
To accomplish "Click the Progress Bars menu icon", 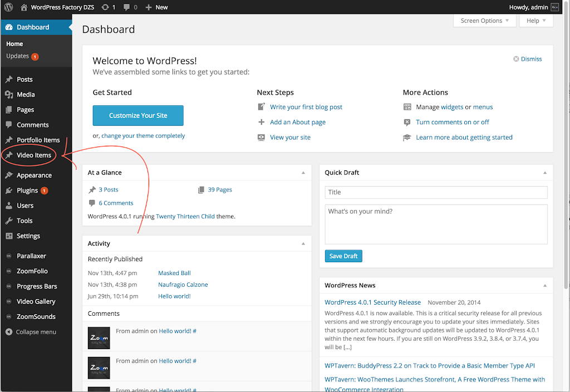I will tap(9, 287).
